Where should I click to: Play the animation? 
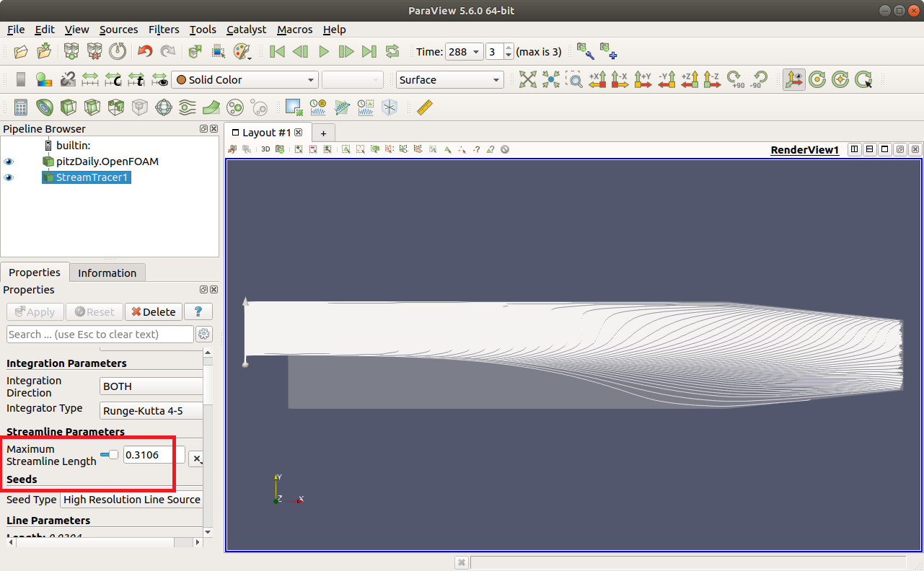[x=324, y=51]
